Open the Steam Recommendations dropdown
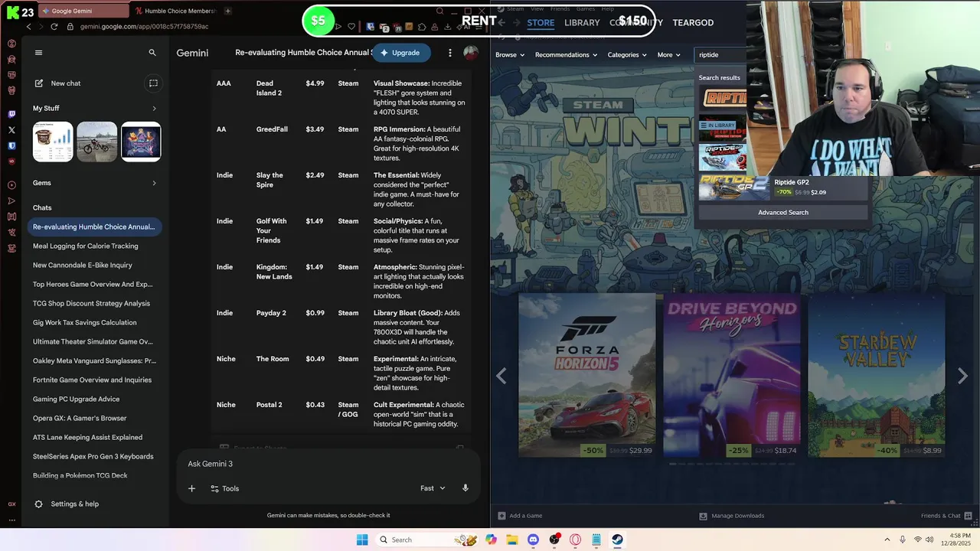This screenshot has height=551, width=980. pyautogui.click(x=566, y=54)
